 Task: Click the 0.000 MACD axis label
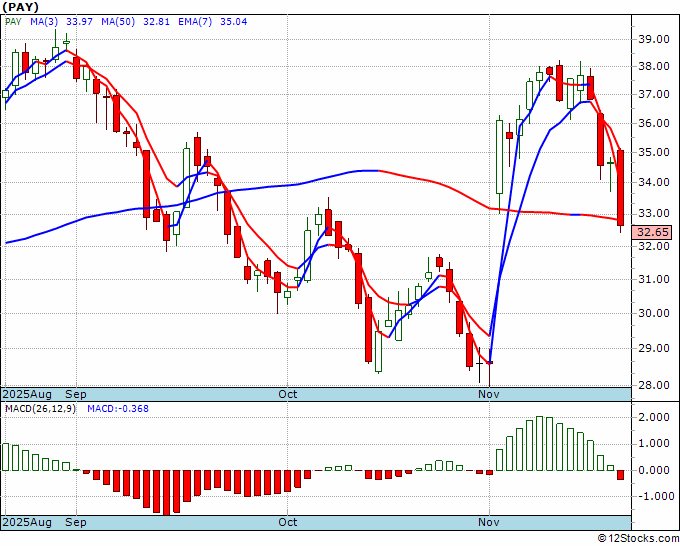pos(654,470)
